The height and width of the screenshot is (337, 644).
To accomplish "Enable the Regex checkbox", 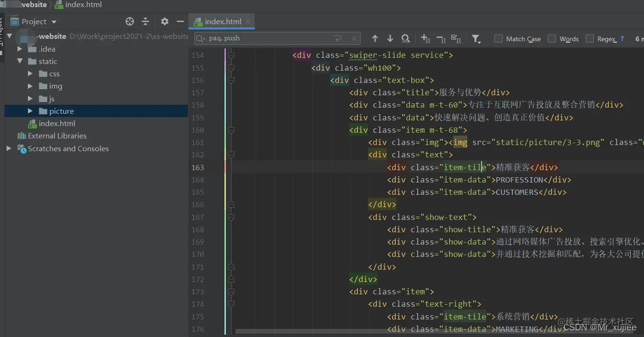I will coord(590,39).
